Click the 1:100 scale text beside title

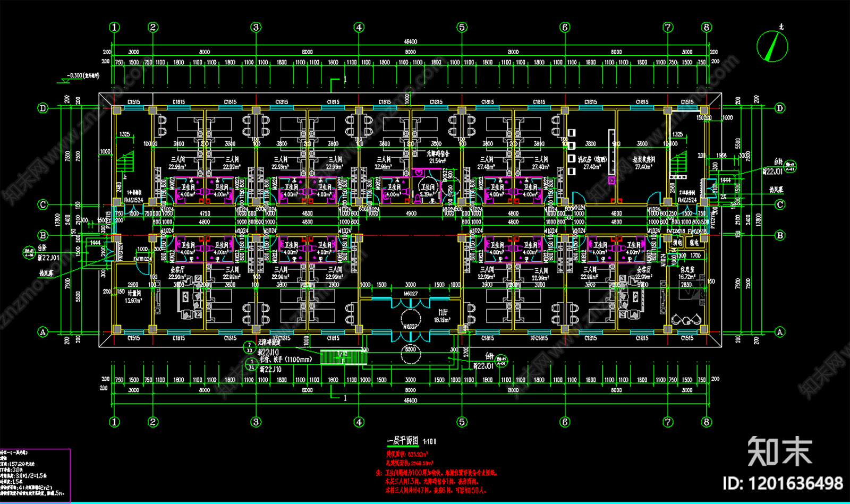[429, 441]
